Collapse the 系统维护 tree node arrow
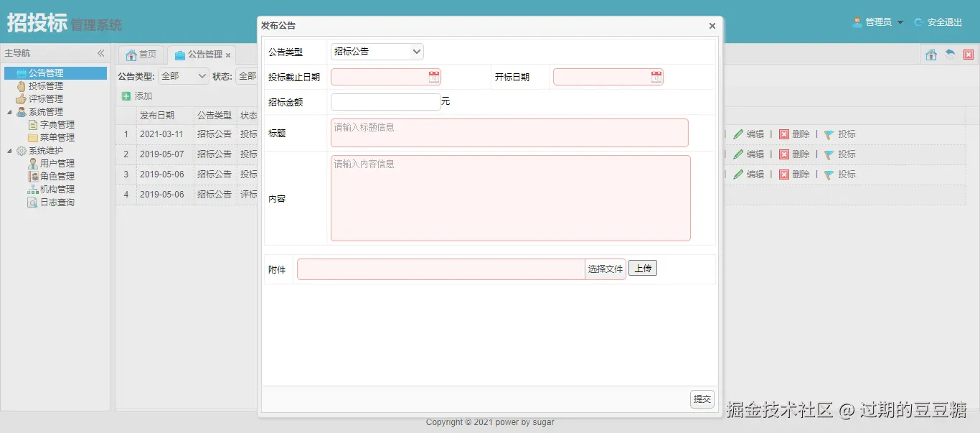This screenshot has width=980, height=433. pyautogui.click(x=9, y=151)
